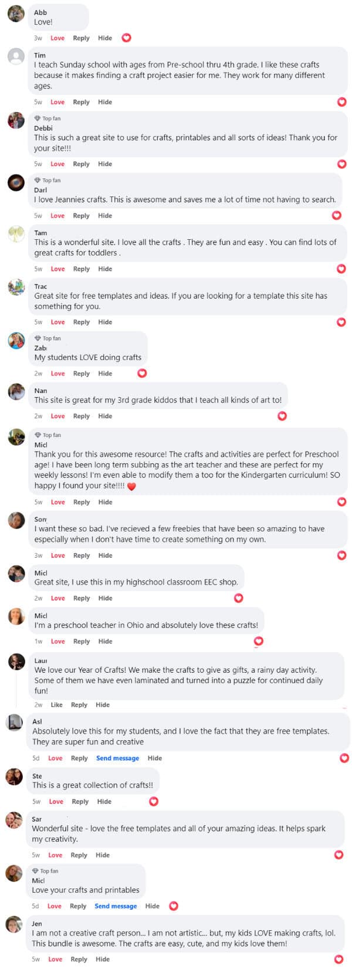Open Jen's profile avatar
Viewport: 352px width, 980px height.
(14, 925)
